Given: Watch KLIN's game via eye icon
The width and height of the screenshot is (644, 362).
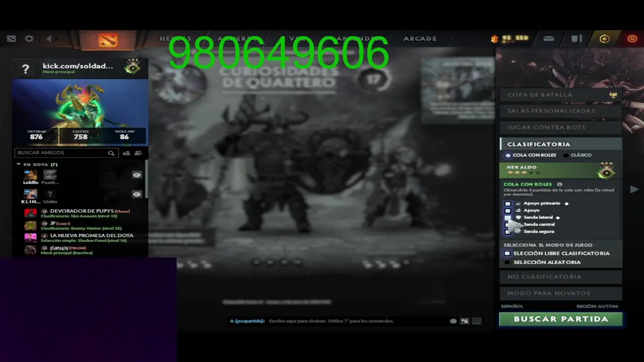Looking at the screenshot, I should [137, 194].
